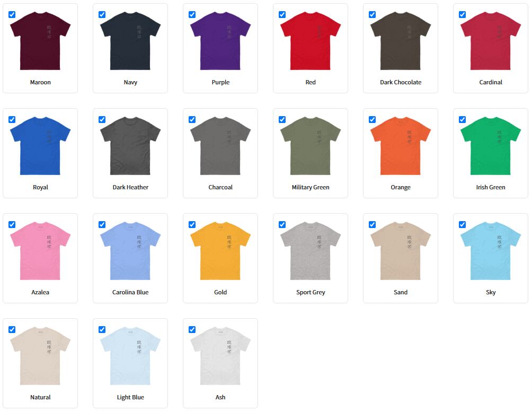The image size is (532, 411).
Task: Toggle the Red shirt checkbox
Action: point(282,15)
